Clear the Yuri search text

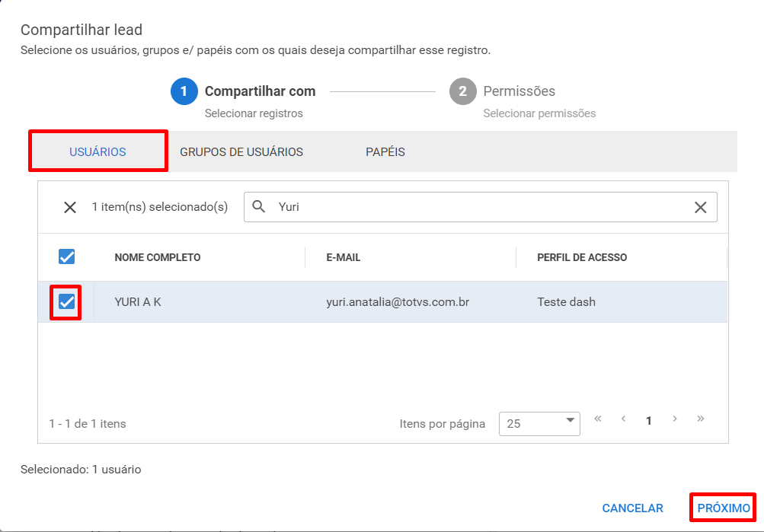pos(700,207)
